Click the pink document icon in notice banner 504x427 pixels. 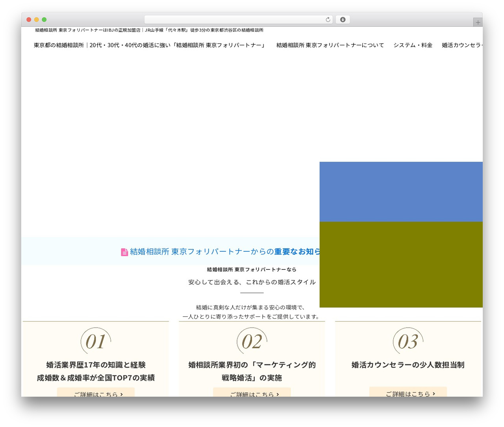click(124, 252)
